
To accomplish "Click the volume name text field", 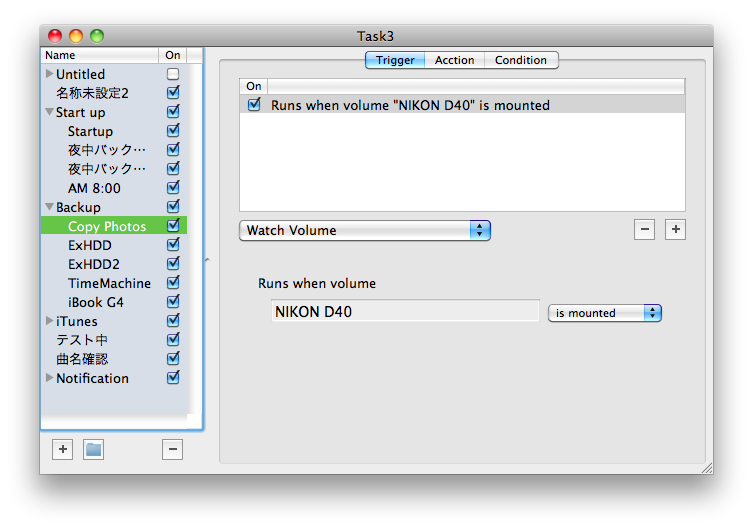I will 404,312.
